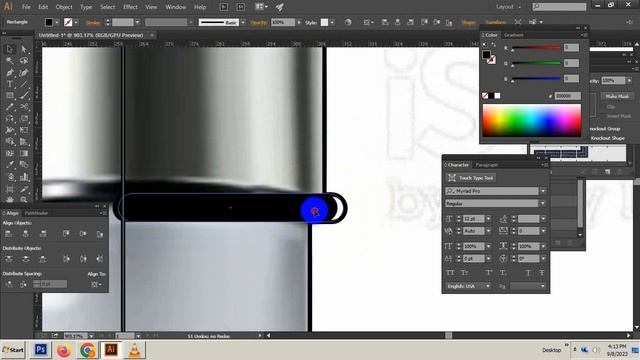Select the Selection tool
This screenshot has height=360, width=640.
(10, 49)
